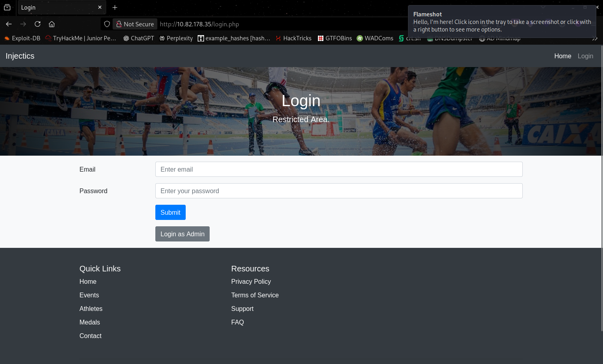Open the WADComs bookmark
603x364 pixels.
point(375,38)
